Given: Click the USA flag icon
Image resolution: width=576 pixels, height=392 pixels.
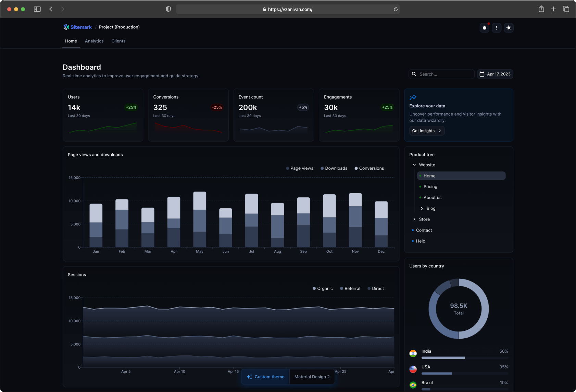Looking at the screenshot, I should click(x=413, y=369).
